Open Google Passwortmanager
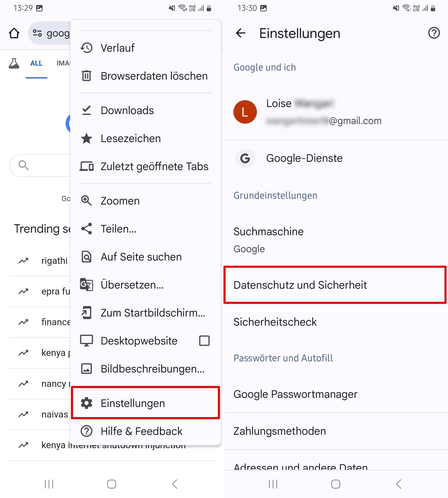Screen dimensions: 448x498 coord(336,394)
